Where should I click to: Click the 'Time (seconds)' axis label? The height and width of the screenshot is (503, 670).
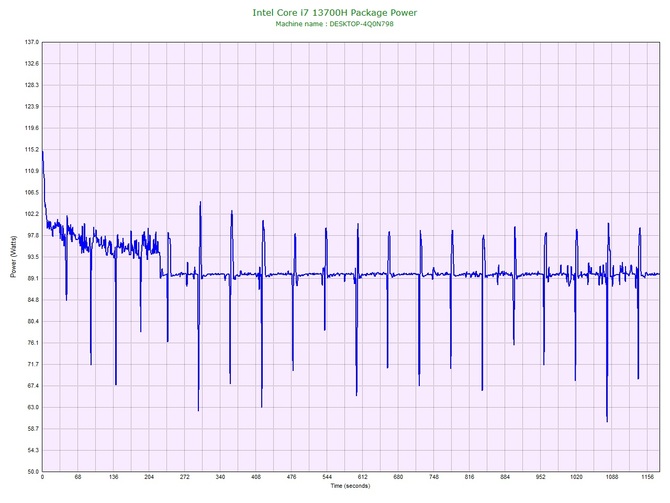click(350, 486)
